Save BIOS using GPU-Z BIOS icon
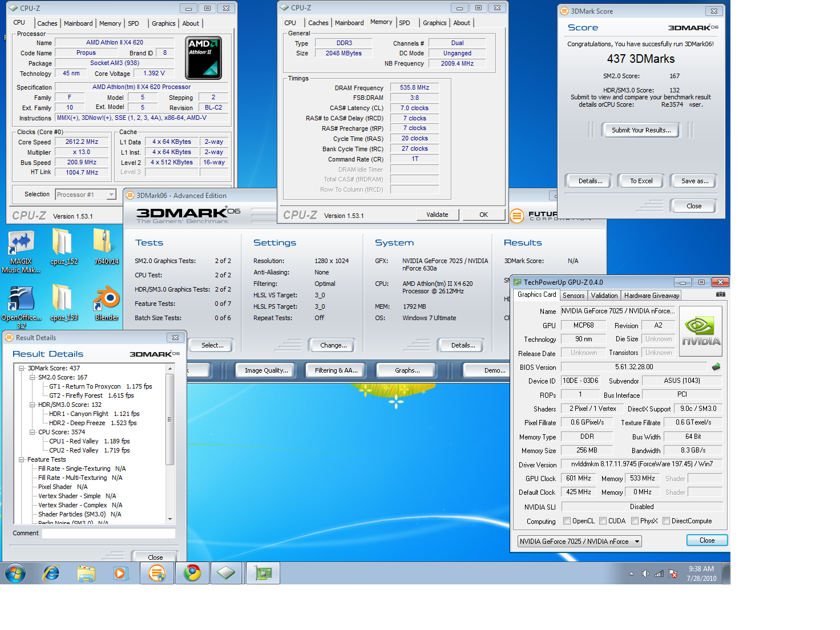840x630 pixels. (x=716, y=367)
